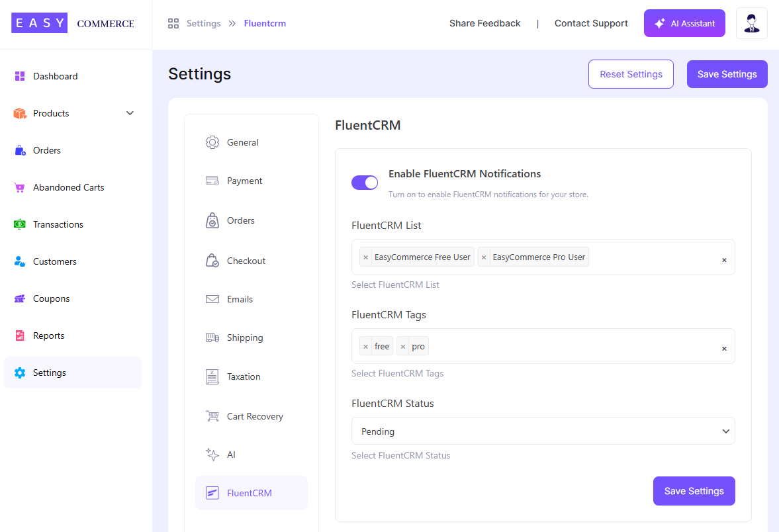The width and height of the screenshot is (779, 532).
Task: Click the Taxation receipt icon
Action: pyautogui.click(x=212, y=377)
